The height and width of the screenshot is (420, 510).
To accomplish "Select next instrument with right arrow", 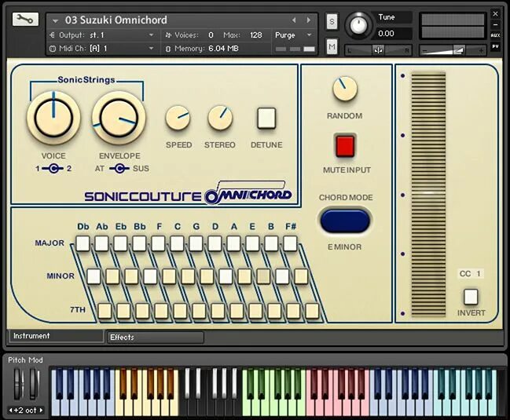I will coord(308,20).
